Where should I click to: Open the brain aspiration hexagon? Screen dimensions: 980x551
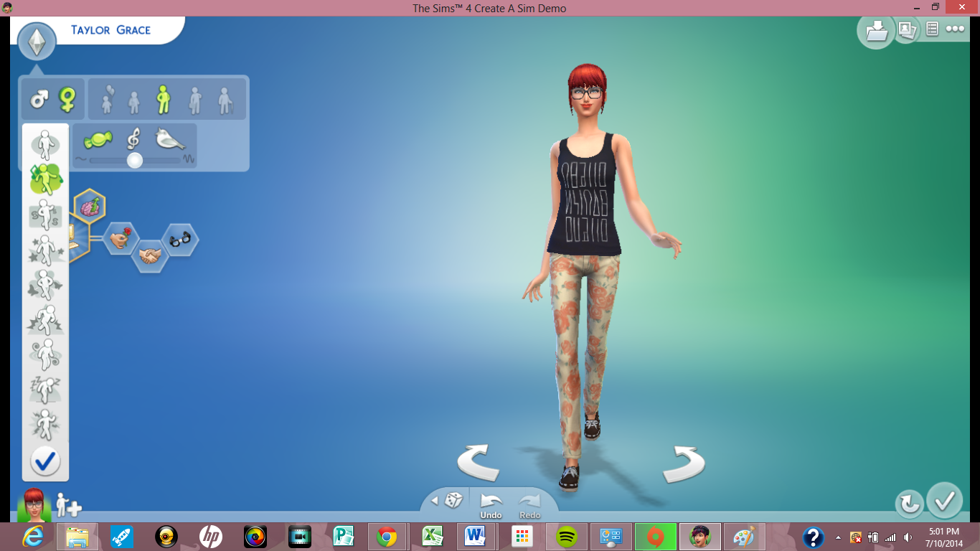click(x=90, y=206)
